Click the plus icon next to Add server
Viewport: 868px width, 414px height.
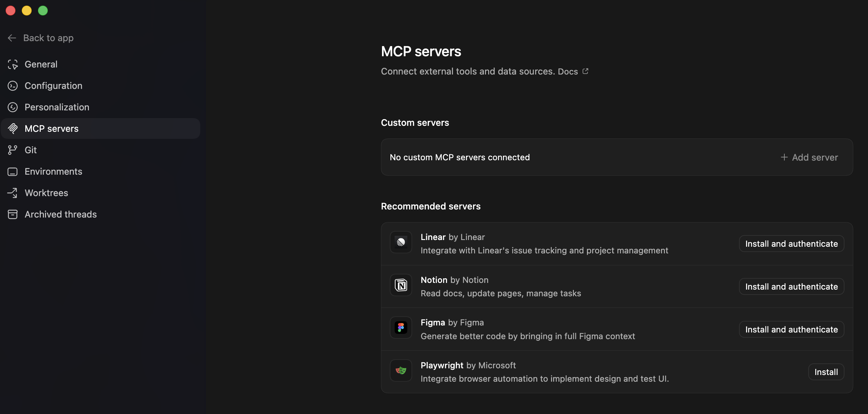click(784, 157)
